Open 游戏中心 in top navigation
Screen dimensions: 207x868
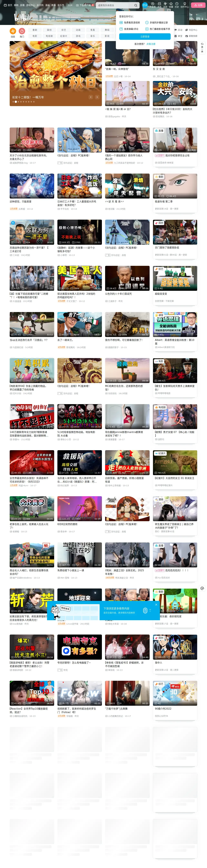[x=30, y=5]
